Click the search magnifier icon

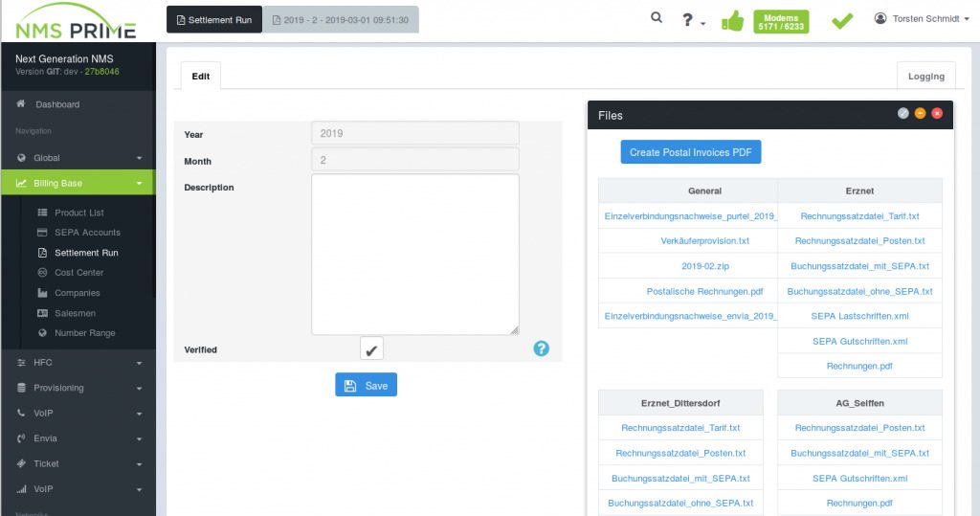657,17
